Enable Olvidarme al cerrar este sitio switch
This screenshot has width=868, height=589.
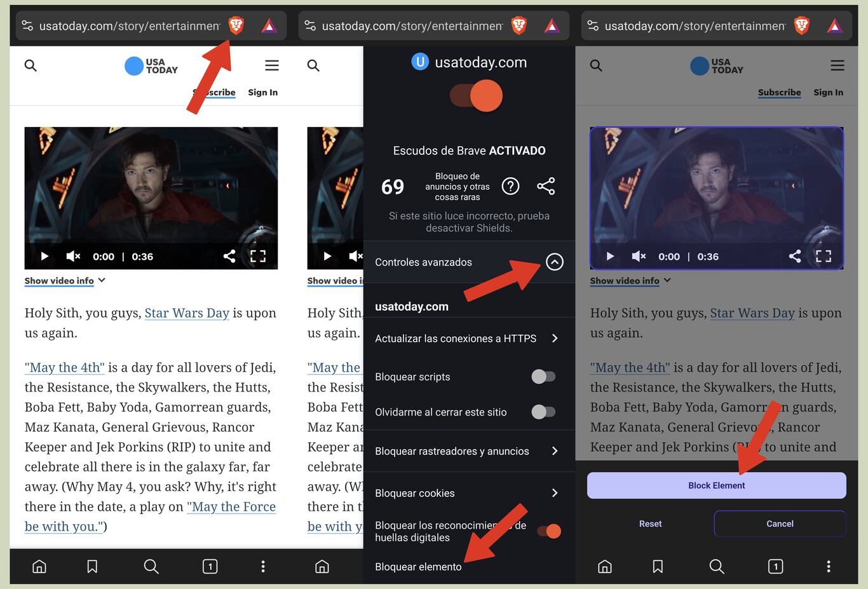(543, 412)
